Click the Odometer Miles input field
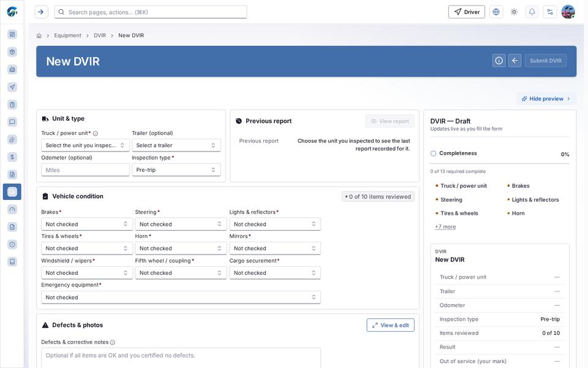The height and width of the screenshot is (368, 588). [85, 170]
